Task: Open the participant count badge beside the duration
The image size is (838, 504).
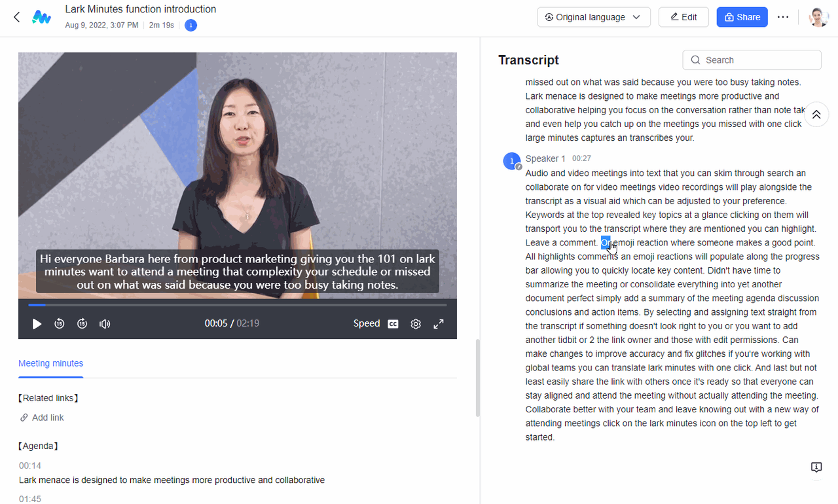Action: pos(191,26)
